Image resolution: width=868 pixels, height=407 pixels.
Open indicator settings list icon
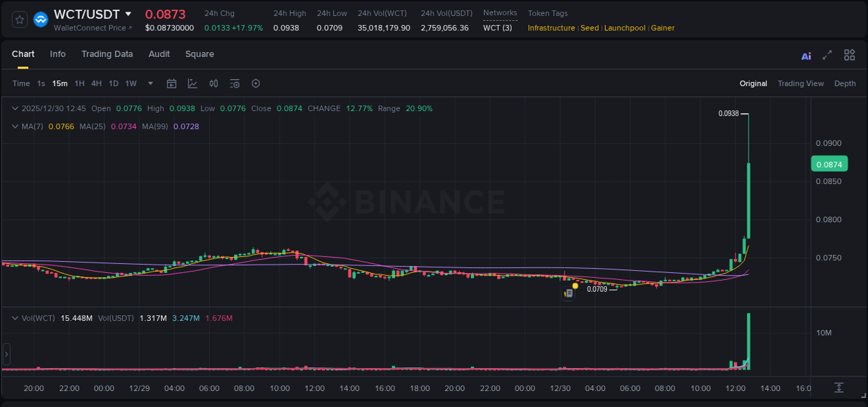point(235,83)
